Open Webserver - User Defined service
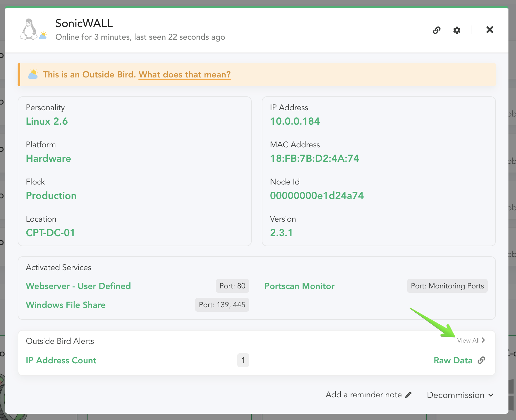The height and width of the screenshot is (420, 516). (78, 286)
